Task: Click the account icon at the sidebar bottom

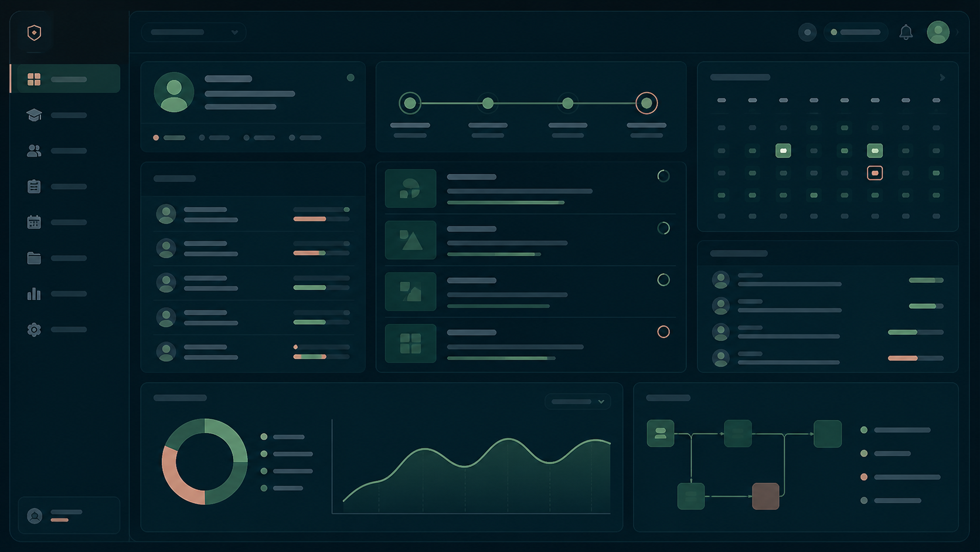Action: [x=35, y=516]
